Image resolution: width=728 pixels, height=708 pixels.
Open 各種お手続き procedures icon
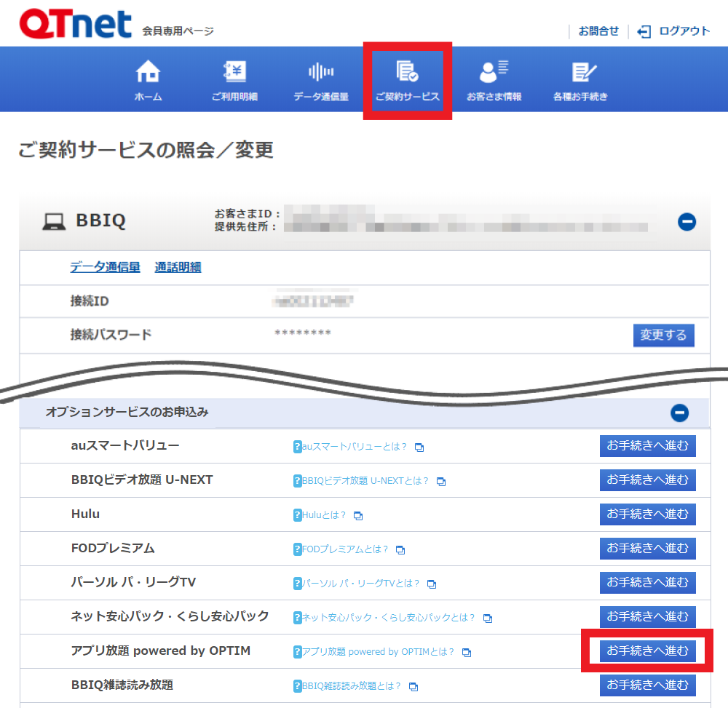coord(580,73)
